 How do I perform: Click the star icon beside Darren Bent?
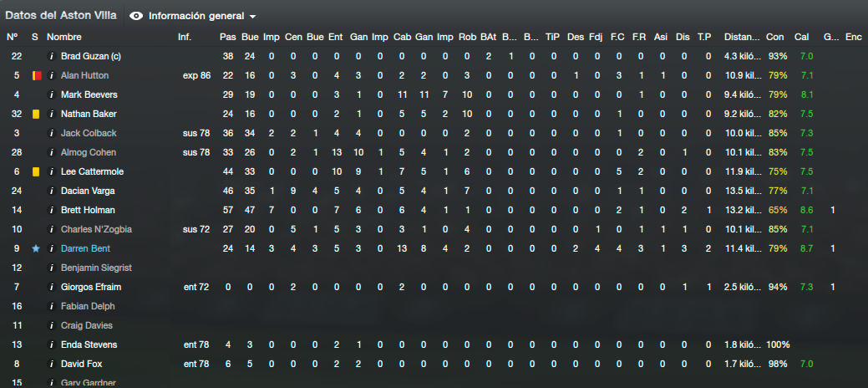(x=35, y=249)
